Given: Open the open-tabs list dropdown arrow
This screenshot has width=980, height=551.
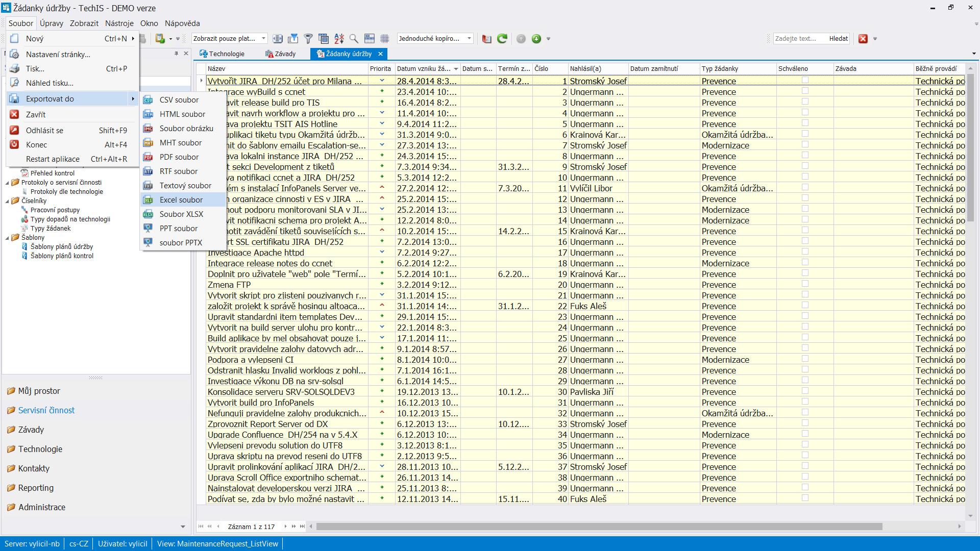Looking at the screenshot, I should tap(974, 54).
